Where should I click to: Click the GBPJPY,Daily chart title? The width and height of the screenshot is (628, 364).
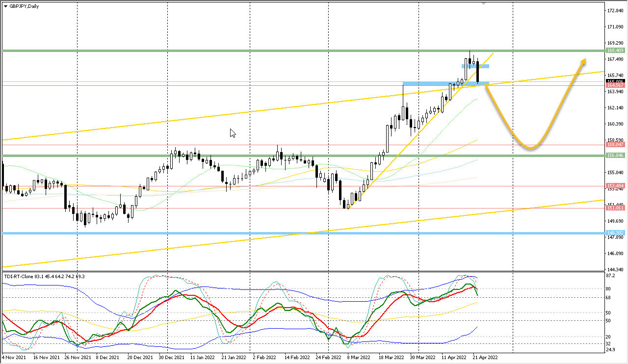(23, 6)
